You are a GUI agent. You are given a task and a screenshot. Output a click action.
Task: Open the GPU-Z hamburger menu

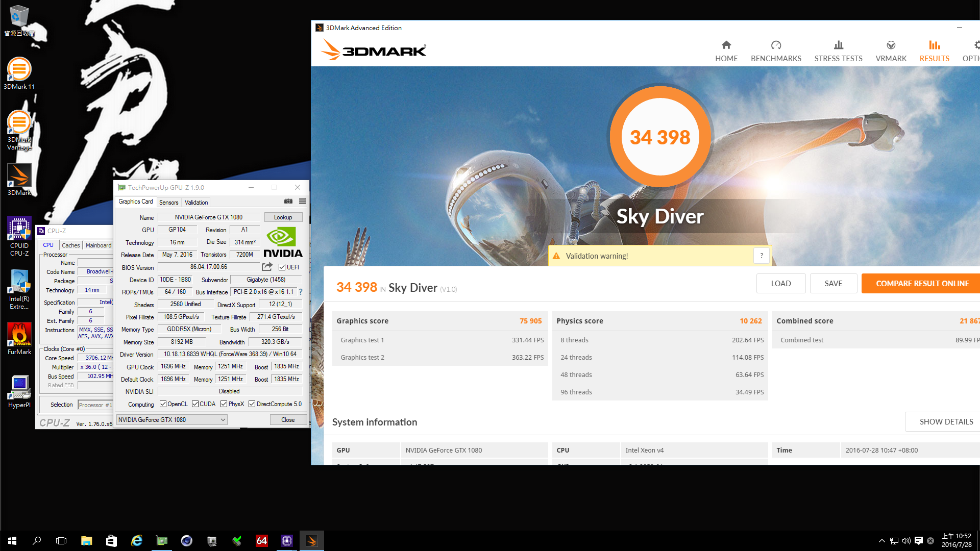pos(302,202)
